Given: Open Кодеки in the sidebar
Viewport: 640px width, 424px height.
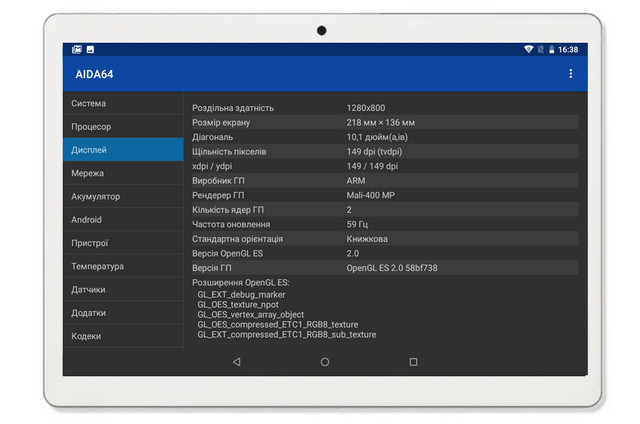Looking at the screenshot, I should tap(123, 336).
